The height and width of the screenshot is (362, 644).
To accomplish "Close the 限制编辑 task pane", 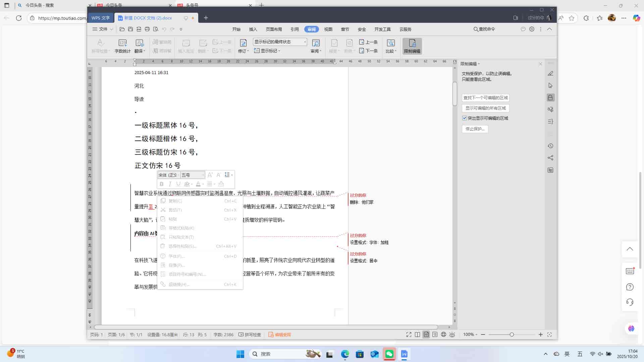I will [x=540, y=64].
